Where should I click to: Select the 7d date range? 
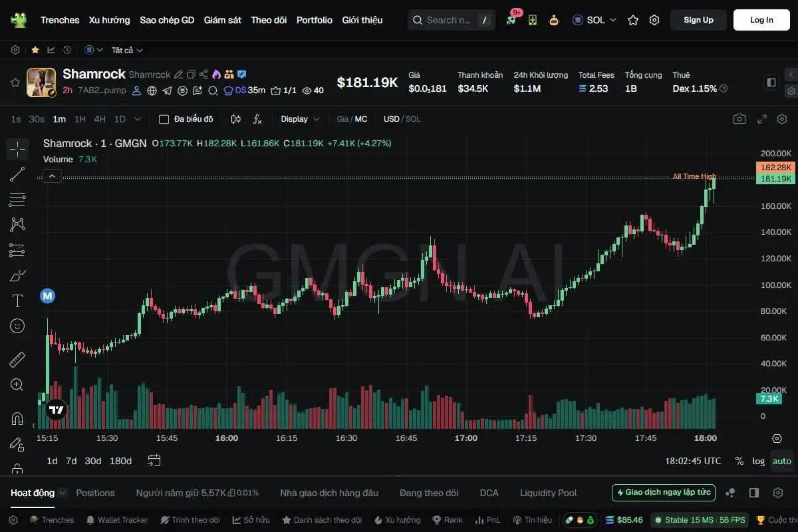[71, 461]
